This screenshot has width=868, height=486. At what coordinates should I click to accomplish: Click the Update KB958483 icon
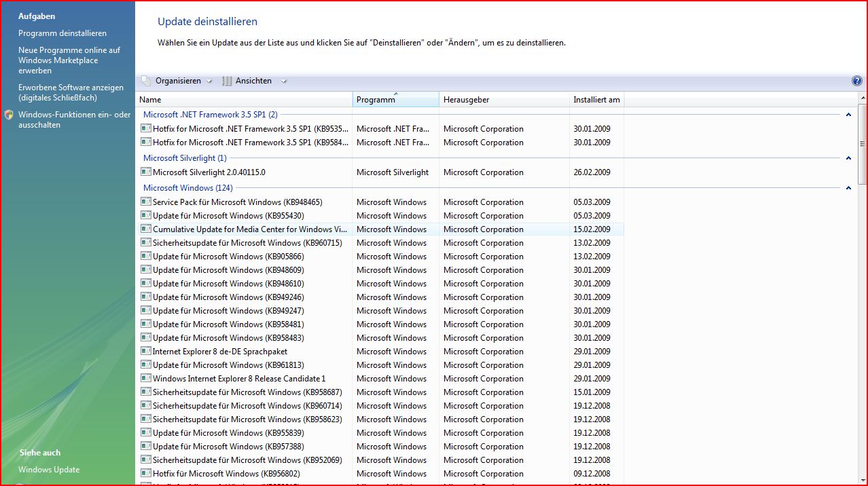[145, 337]
